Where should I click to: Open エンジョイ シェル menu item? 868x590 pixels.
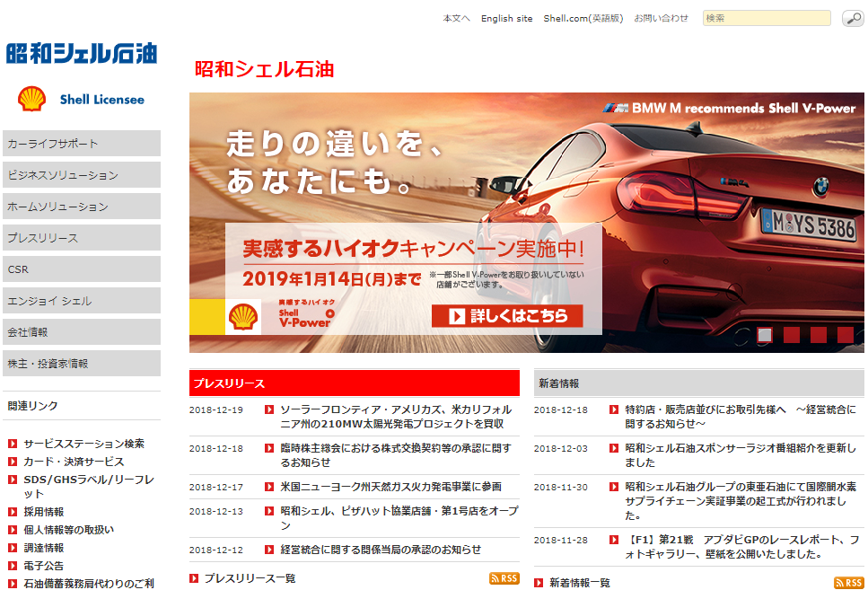82,301
